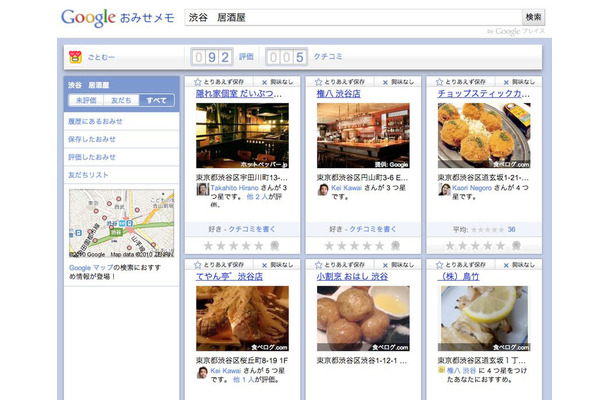The width and height of the screenshot is (610, 400).
Task: Dismiss てやん亭 渋谷店 card with 興味なし X
Action: (277, 265)
